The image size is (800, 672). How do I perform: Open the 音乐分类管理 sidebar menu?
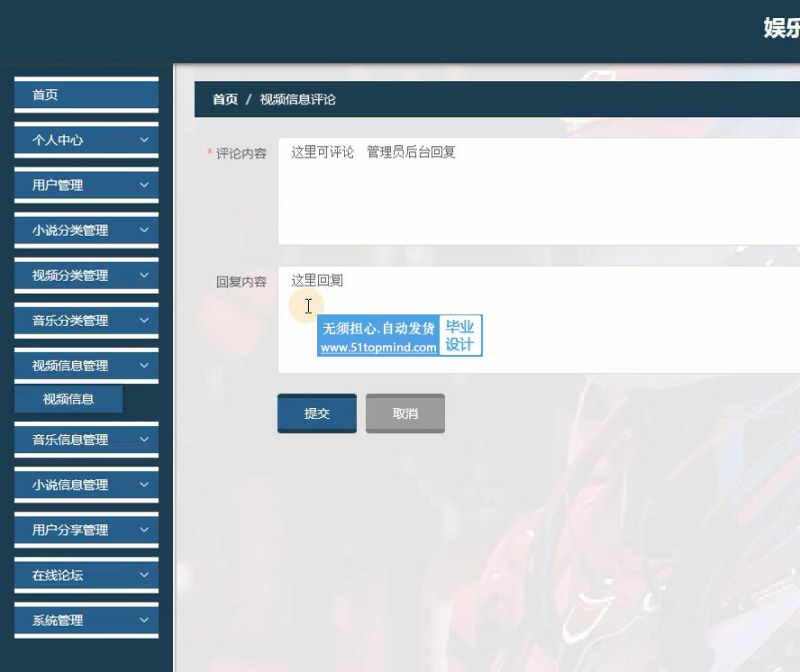(x=86, y=321)
